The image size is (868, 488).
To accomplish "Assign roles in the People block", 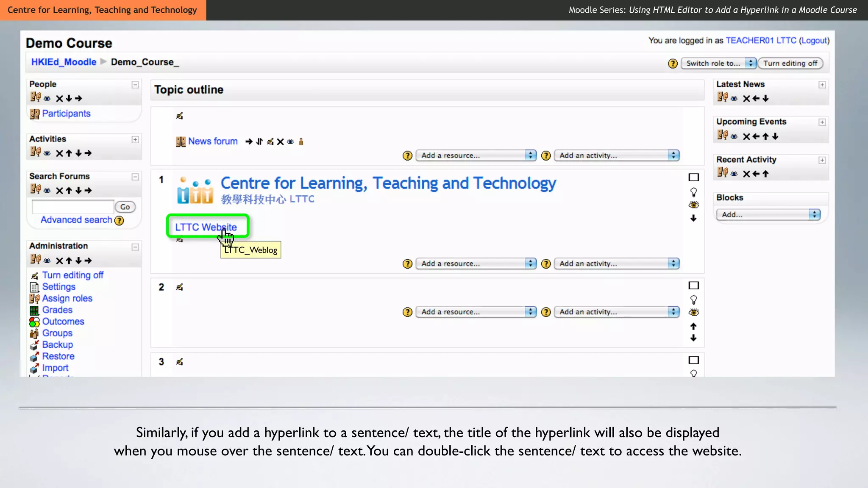I will pos(36,97).
